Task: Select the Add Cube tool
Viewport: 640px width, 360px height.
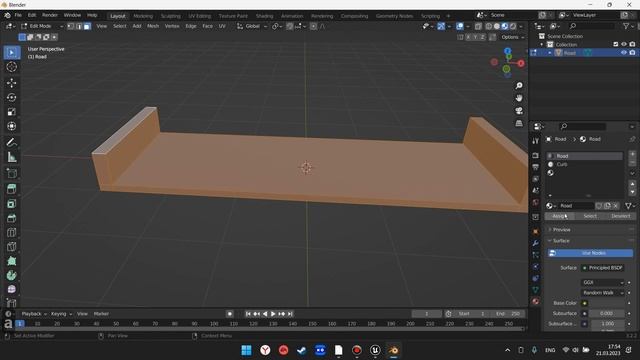Action: click(11, 173)
